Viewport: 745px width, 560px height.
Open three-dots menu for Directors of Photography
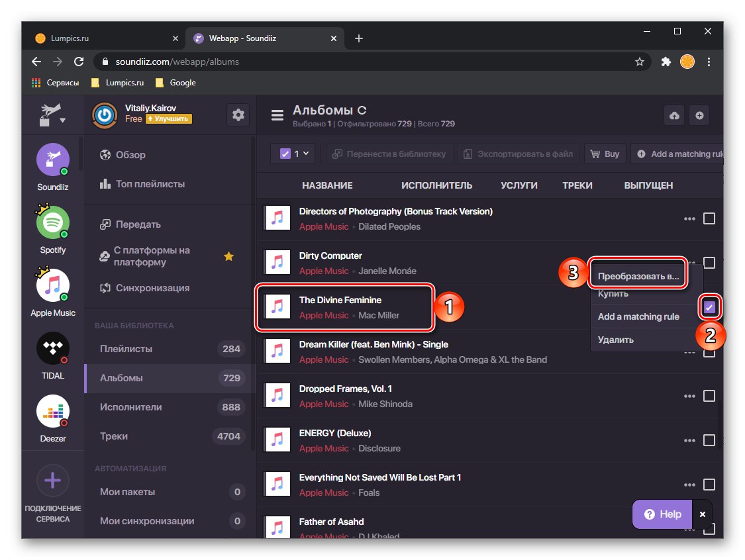[x=689, y=219]
